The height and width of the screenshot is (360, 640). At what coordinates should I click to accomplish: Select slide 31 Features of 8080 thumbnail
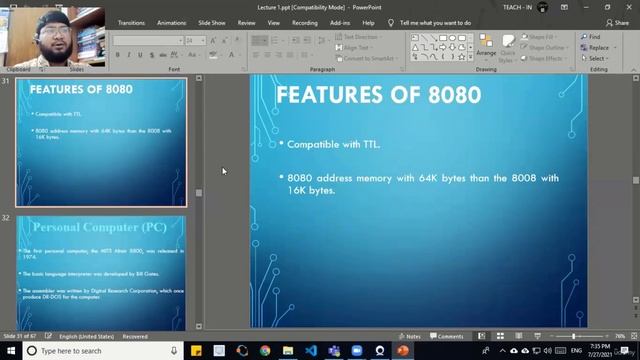pos(101,142)
